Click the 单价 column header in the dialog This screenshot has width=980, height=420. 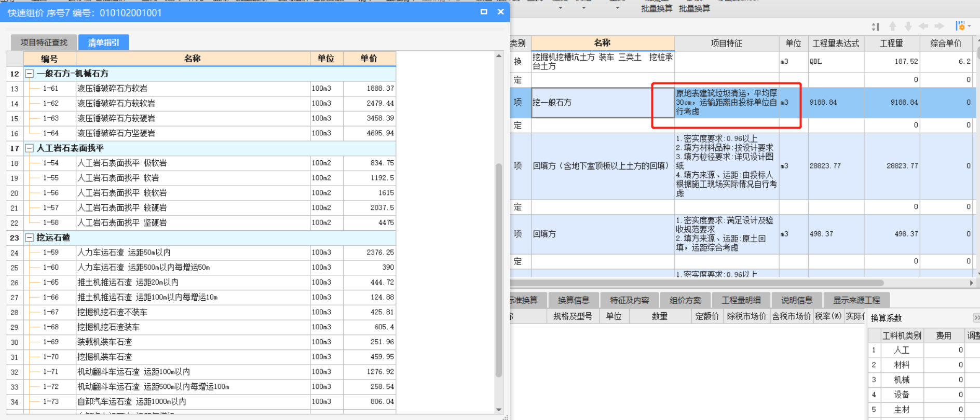click(x=369, y=59)
